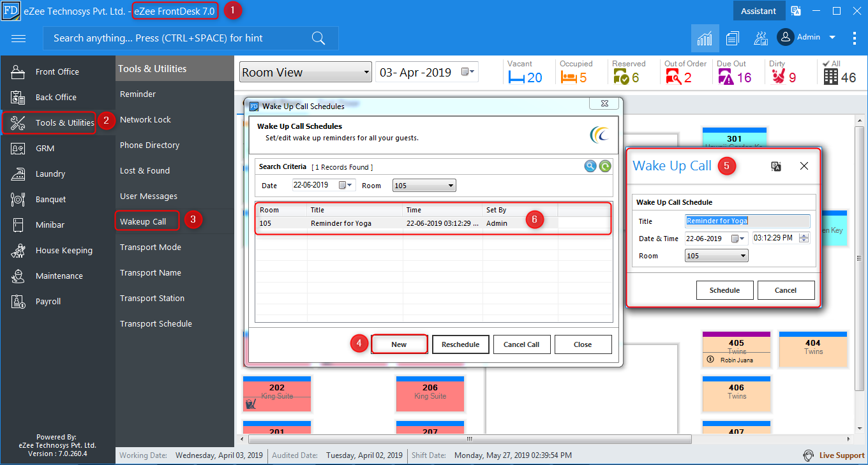Filter by Vacant rooms bed icon
The image size is (868, 465).
(x=516, y=77)
